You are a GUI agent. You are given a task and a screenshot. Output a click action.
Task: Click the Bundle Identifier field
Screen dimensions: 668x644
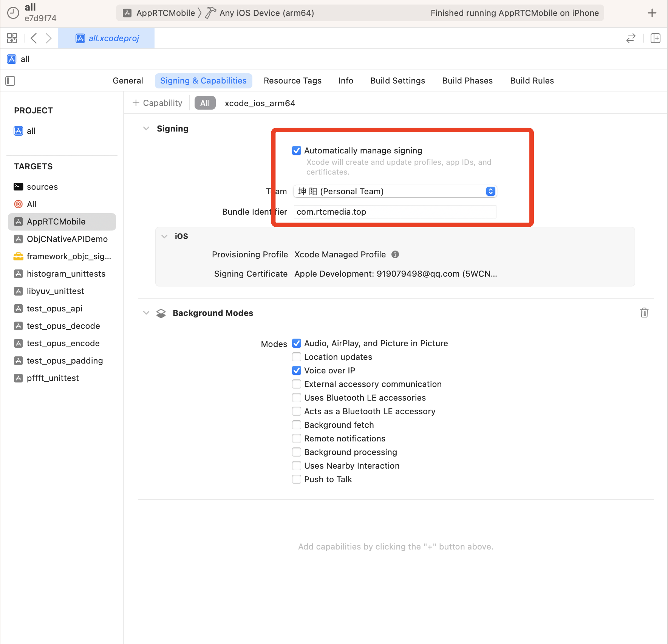click(395, 212)
